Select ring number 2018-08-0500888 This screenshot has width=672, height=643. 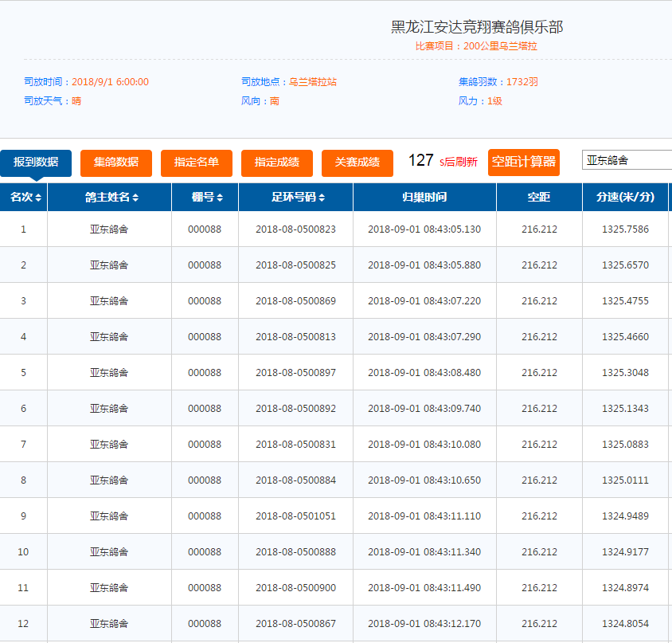295,551
